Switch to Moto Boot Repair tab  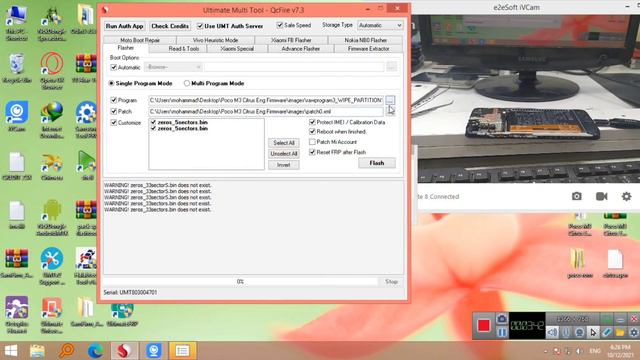[140, 40]
